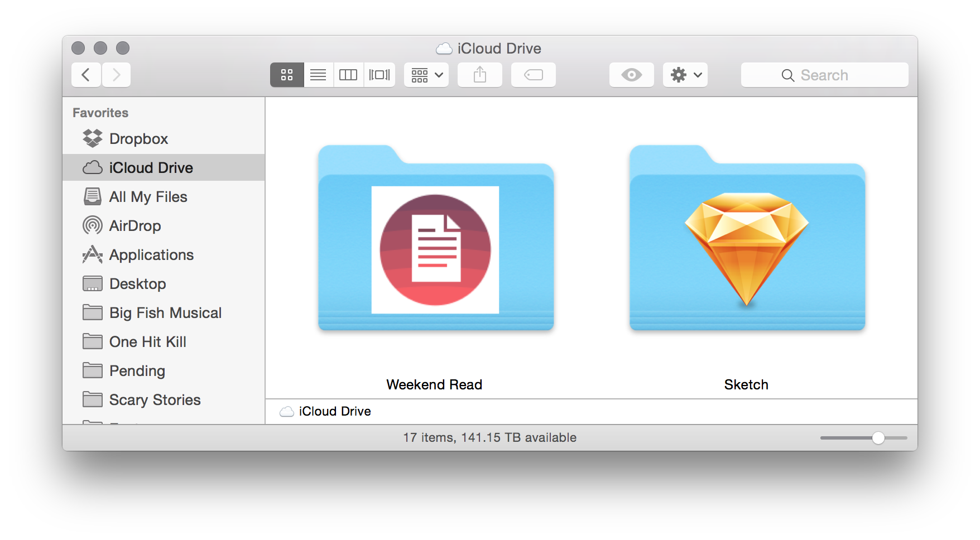Click the Scary Stories folder icon
The image size is (980, 540).
coord(93,399)
